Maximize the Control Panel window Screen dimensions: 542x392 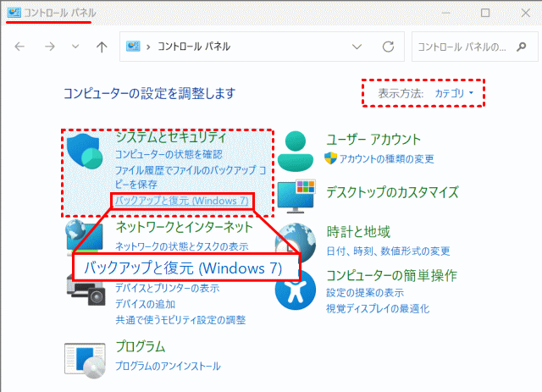coord(485,13)
